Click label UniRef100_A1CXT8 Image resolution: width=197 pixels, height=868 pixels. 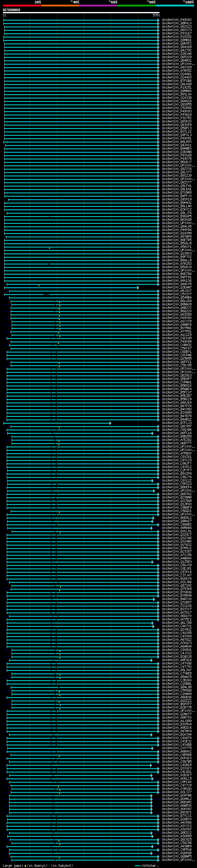pos(177,321)
